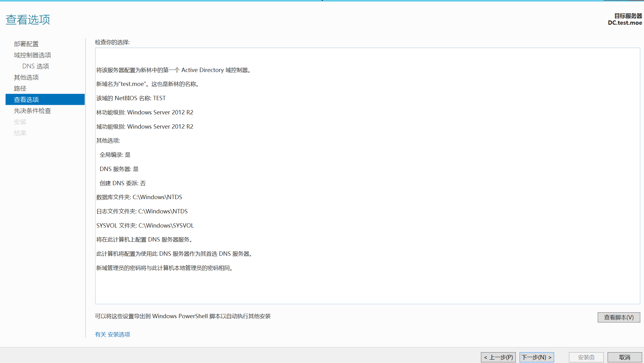Go to the 部署配置 step
This screenshot has width=644, height=363.
26,44
